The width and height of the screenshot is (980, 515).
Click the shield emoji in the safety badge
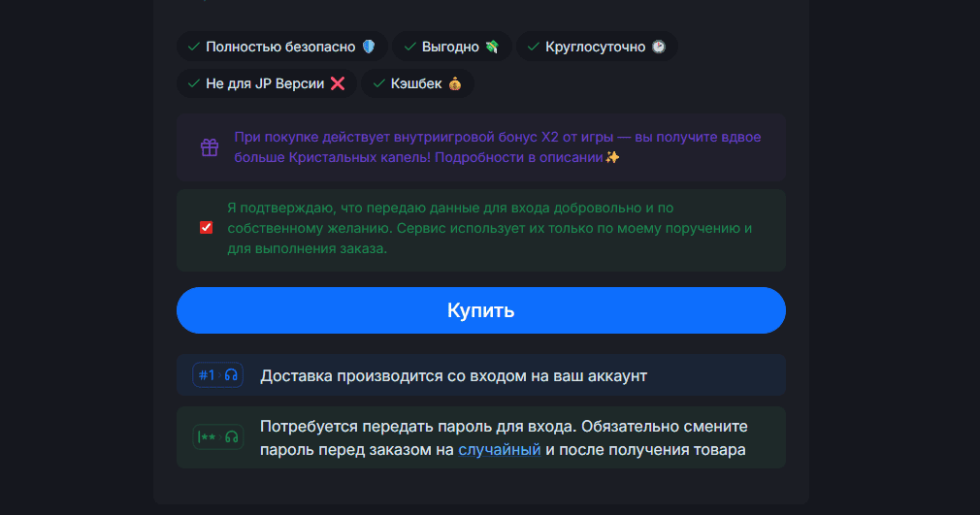(369, 47)
